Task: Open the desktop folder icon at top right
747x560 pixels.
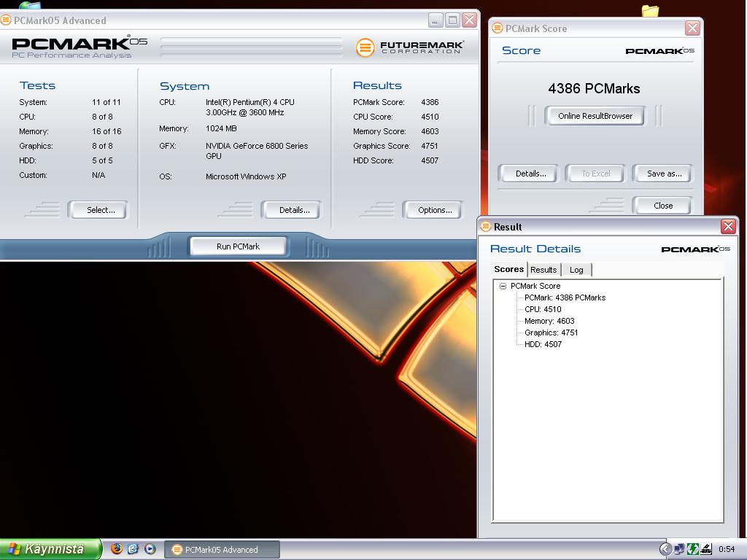Action: [650, 10]
